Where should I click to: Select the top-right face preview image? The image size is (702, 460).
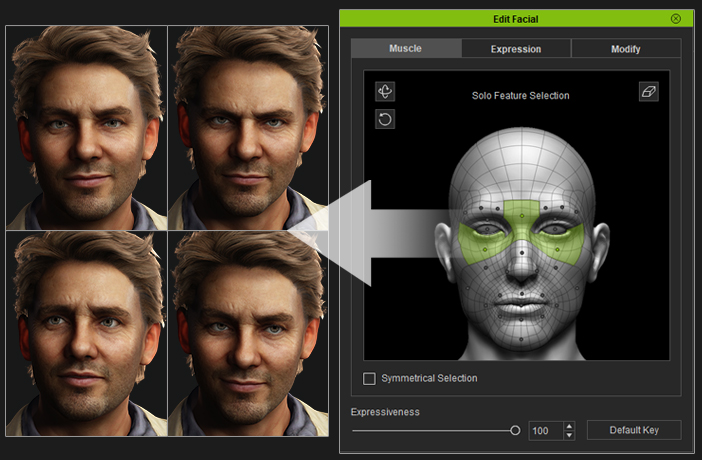(x=247, y=128)
